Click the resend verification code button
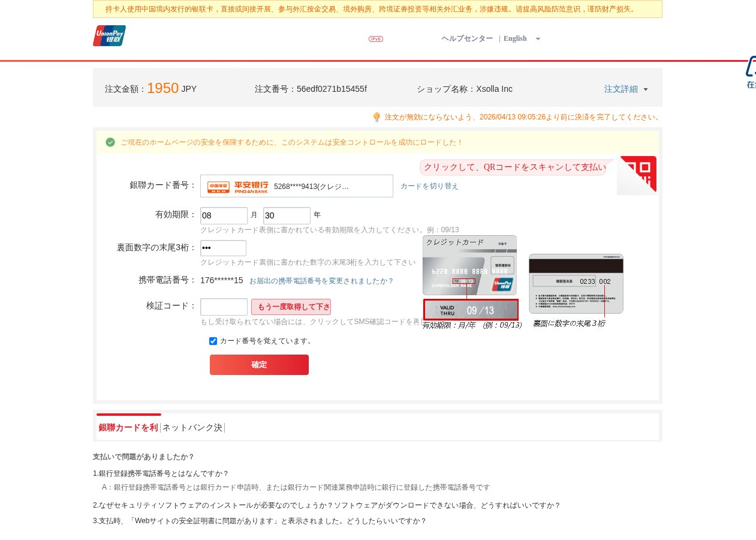 point(291,307)
